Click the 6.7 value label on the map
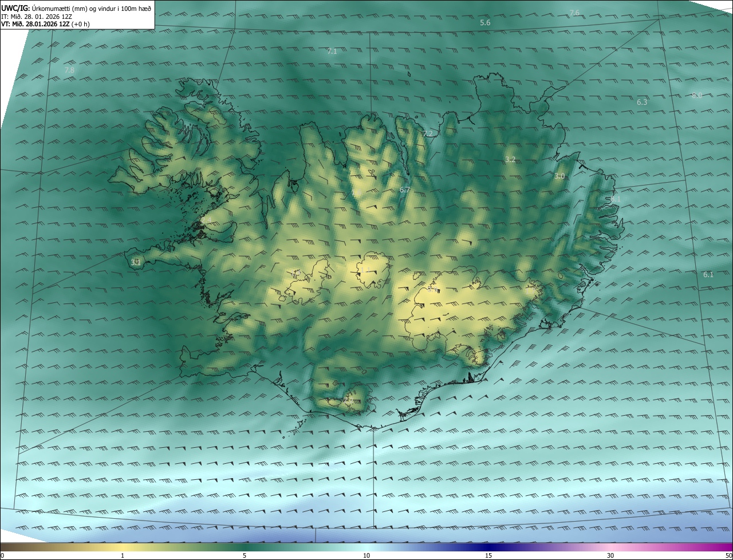The width and height of the screenshot is (733, 560). tap(405, 190)
